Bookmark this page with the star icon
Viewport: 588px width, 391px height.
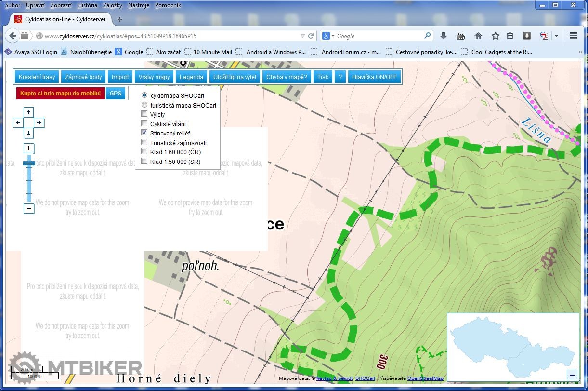(495, 36)
